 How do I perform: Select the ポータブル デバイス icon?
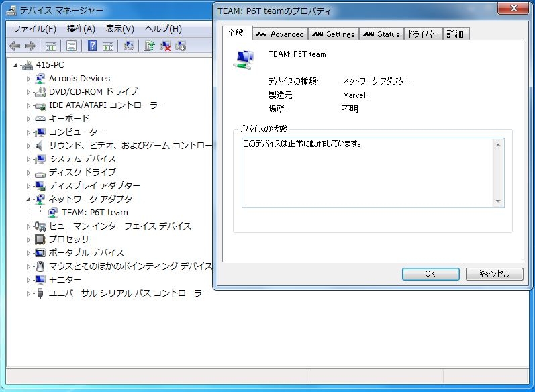[x=40, y=253]
